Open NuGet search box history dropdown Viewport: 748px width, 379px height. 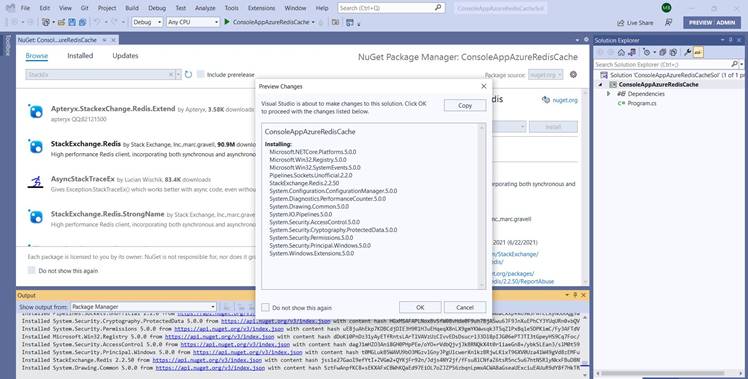click(x=178, y=74)
